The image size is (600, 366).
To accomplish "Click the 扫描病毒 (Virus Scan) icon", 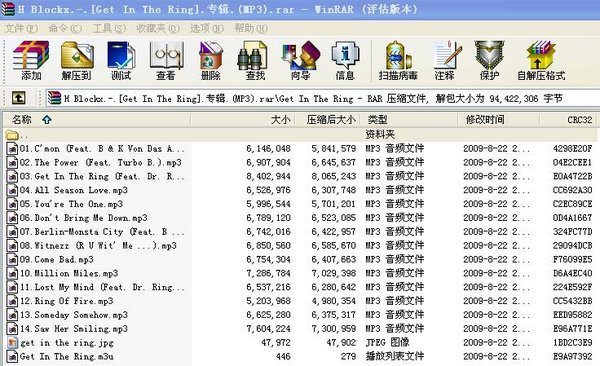I will [398, 56].
